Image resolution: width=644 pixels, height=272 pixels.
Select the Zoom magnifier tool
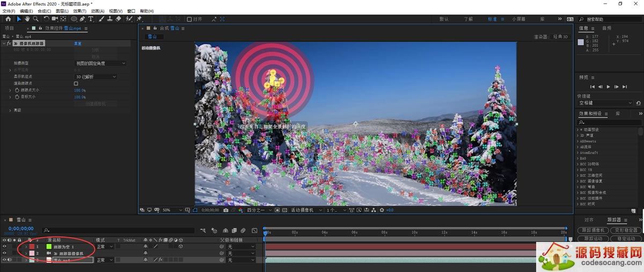coord(35,19)
